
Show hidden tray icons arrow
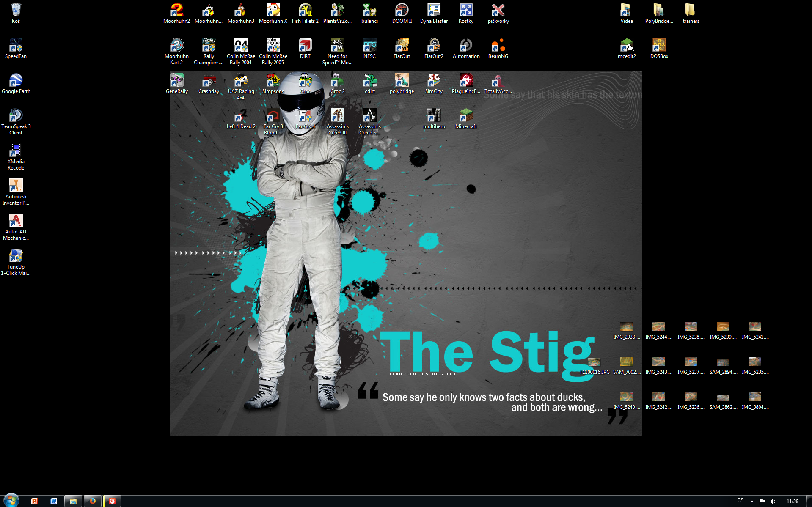point(752,501)
